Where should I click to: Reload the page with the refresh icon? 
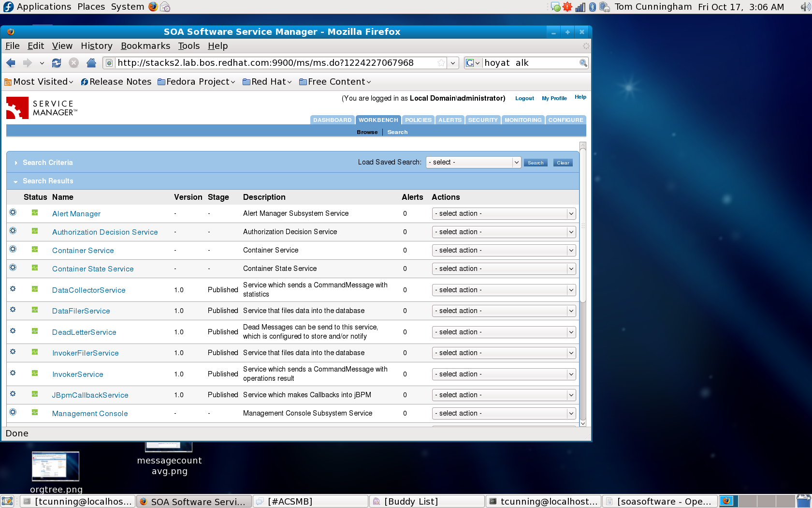point(57,63)
